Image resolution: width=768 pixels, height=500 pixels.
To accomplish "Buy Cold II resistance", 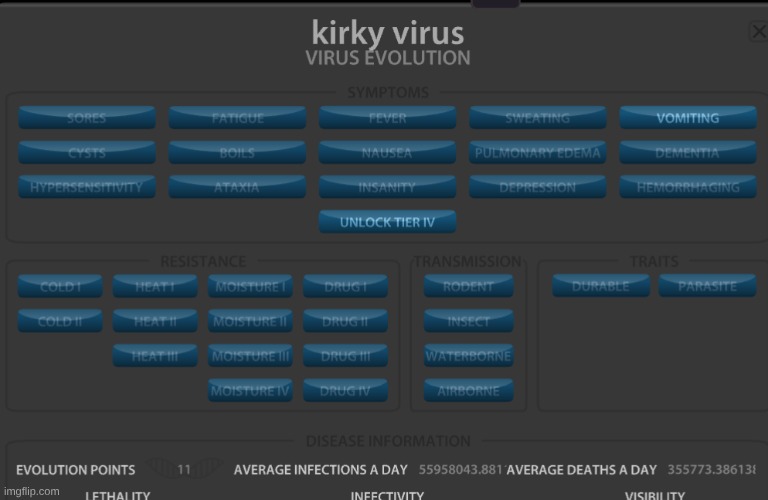I will click(60, 321).
